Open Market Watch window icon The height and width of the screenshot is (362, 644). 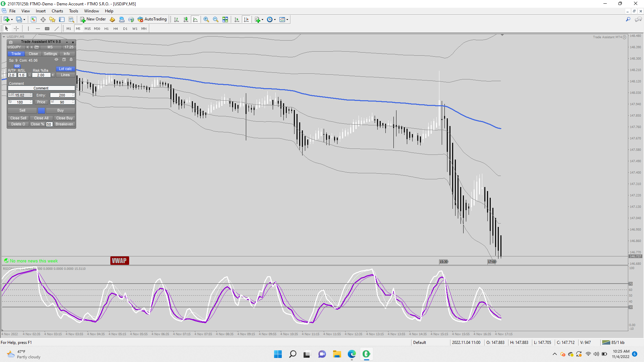click(x=33, y=19)
